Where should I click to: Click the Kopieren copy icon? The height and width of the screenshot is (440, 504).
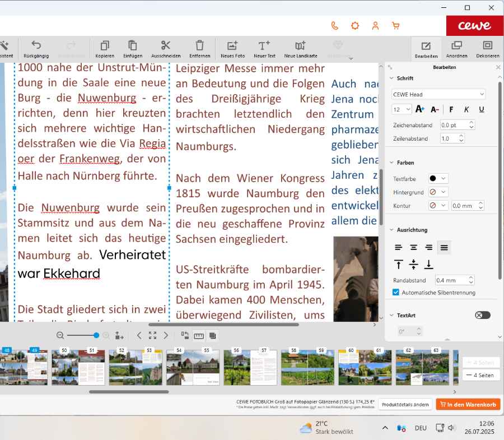pos(105,46)
